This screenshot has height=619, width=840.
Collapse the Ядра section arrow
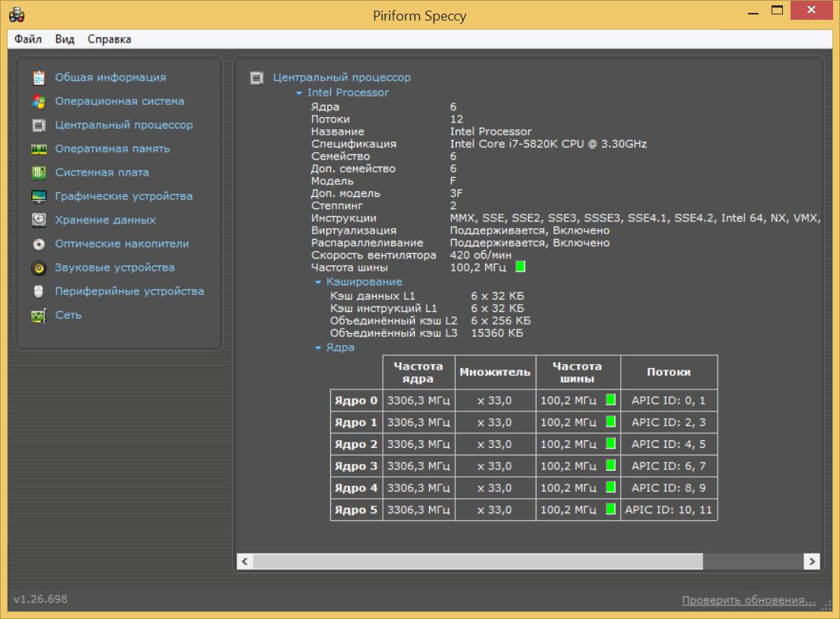[x=318, y=348]
